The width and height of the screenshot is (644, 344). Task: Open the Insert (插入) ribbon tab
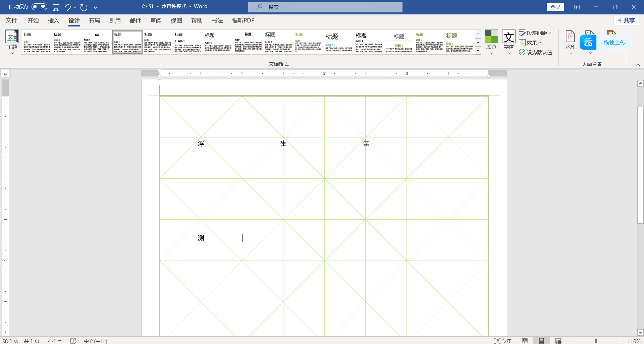[53, 20]
